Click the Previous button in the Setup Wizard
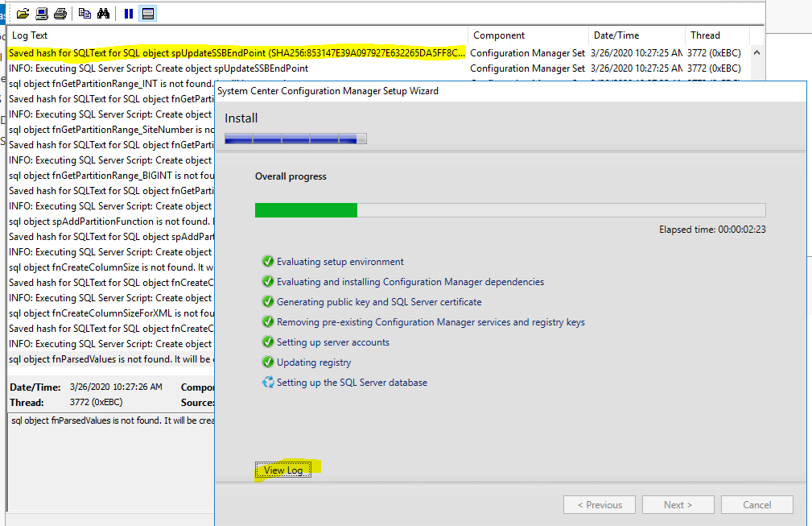The width and height of the screenshot is (812, 526). (x=600, y=505)
